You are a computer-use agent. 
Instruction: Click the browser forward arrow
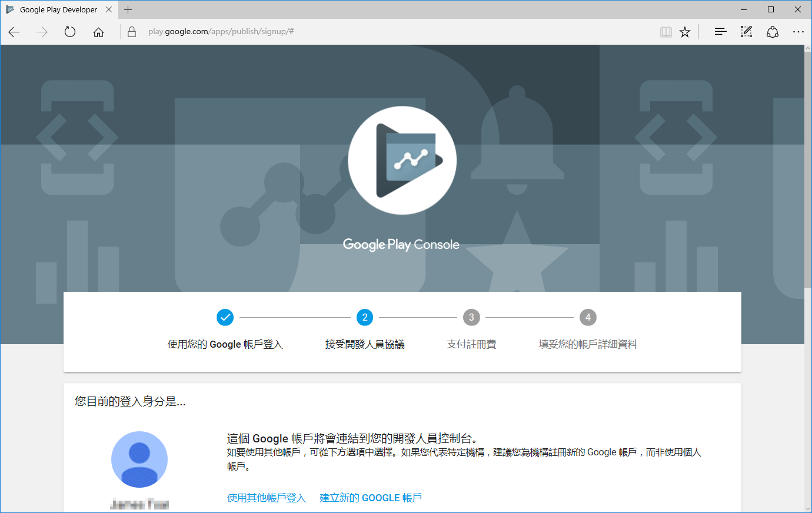[x=42, y=32]
